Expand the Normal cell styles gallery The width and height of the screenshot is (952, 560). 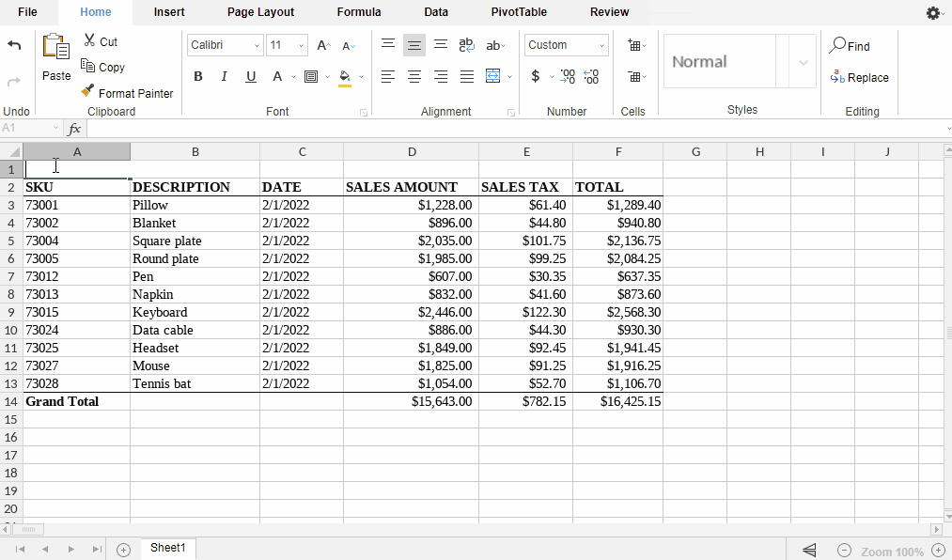[803, 62]
